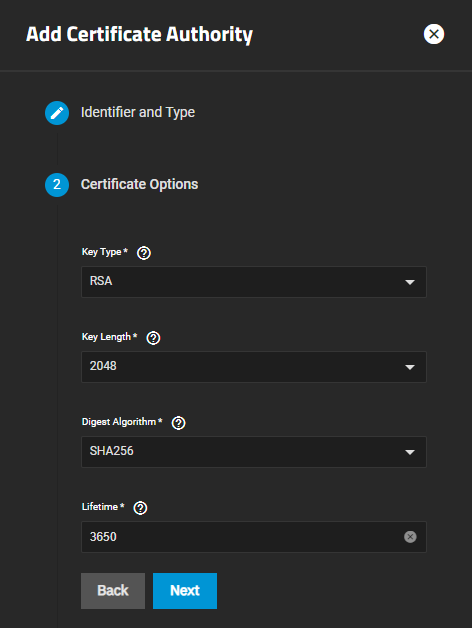472x628 pixels.
Task: Show help for Digest Algorithm
Action: (x=178, y=423)
